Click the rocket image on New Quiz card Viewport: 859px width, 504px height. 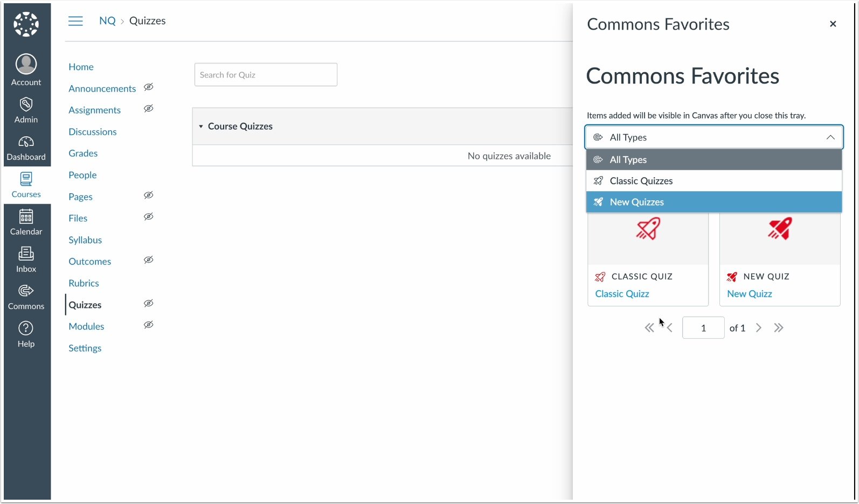[780, 228]
